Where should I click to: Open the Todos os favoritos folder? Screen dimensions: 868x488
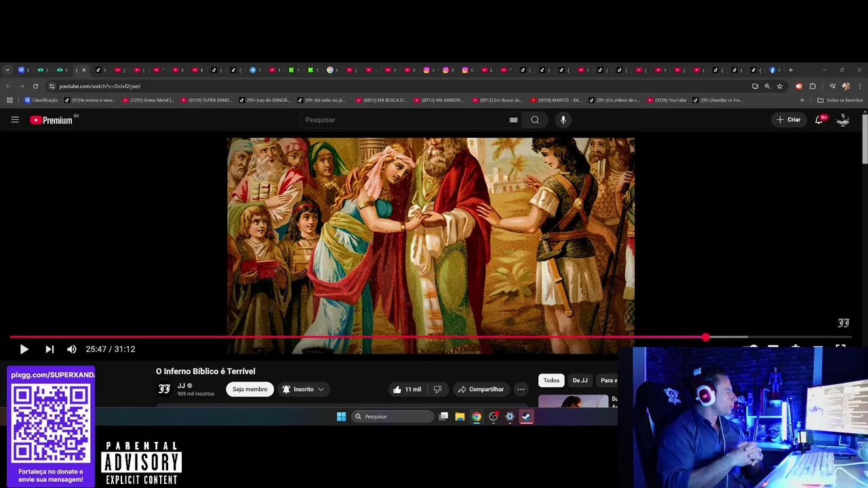[x=840, y=100]
